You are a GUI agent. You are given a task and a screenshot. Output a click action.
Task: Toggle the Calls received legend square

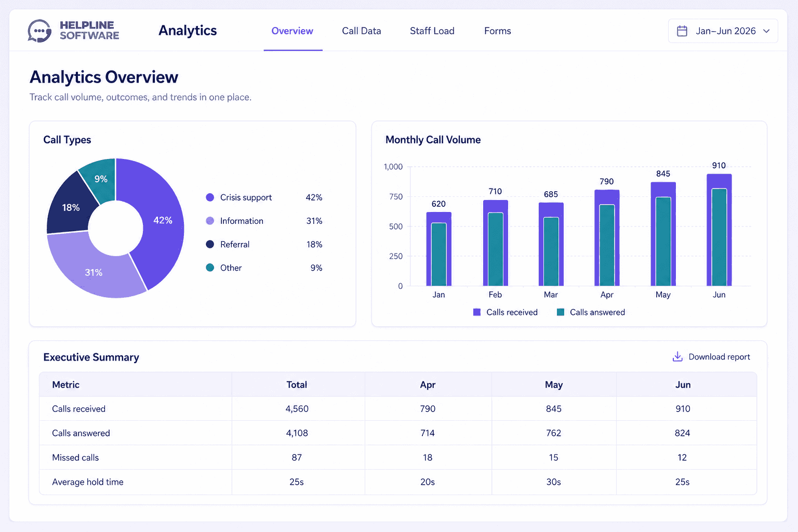[x=477, y=312]
